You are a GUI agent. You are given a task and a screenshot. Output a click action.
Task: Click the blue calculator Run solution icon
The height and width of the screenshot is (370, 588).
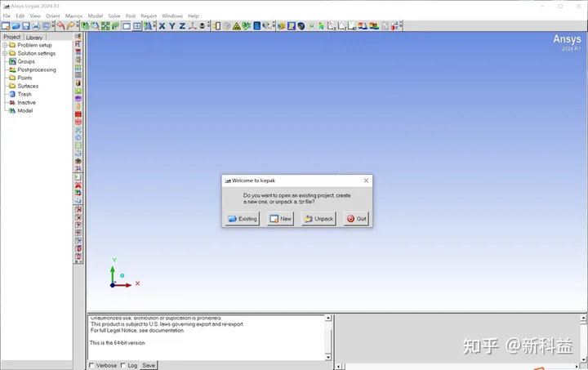click(257, 26)
